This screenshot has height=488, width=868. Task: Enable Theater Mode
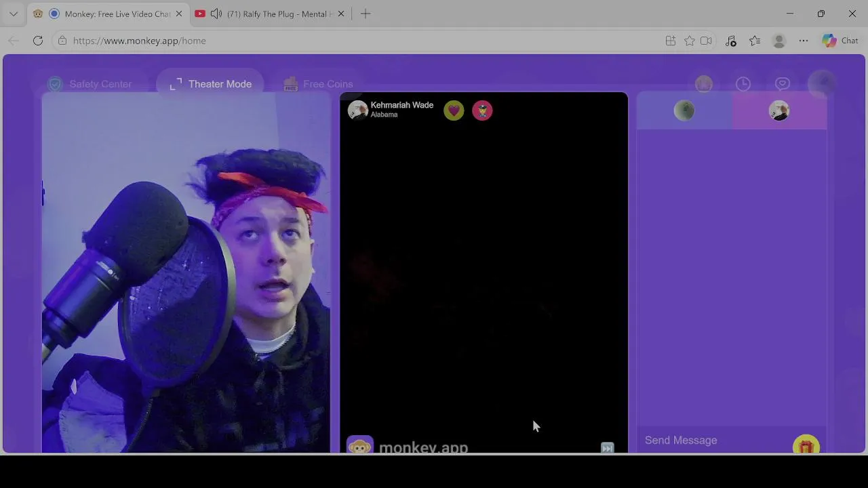tap(210, 84)
